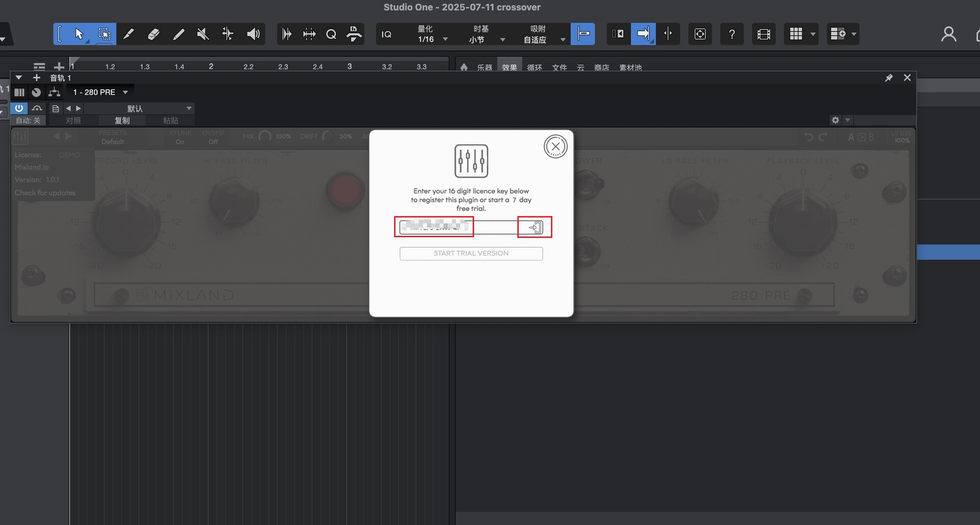
Task: Switch to the 循环 browser tab
Action: pyautogui.click(x=534, y=67)
